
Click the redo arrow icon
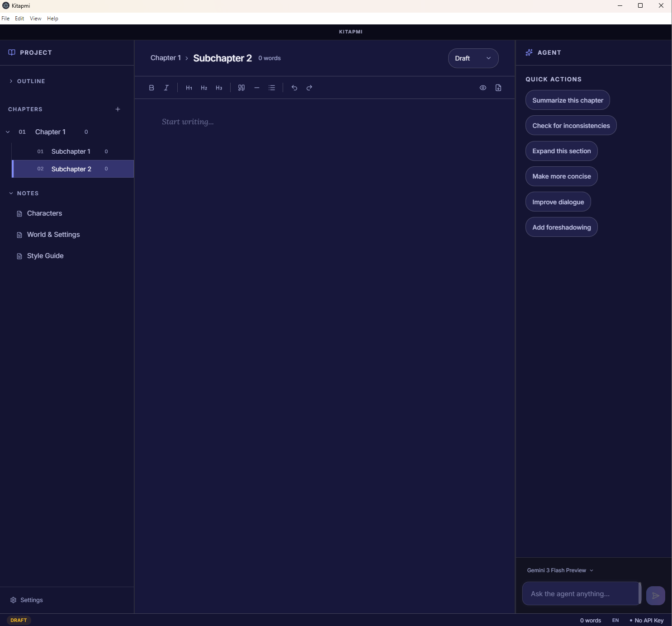[x=309, y=87]
